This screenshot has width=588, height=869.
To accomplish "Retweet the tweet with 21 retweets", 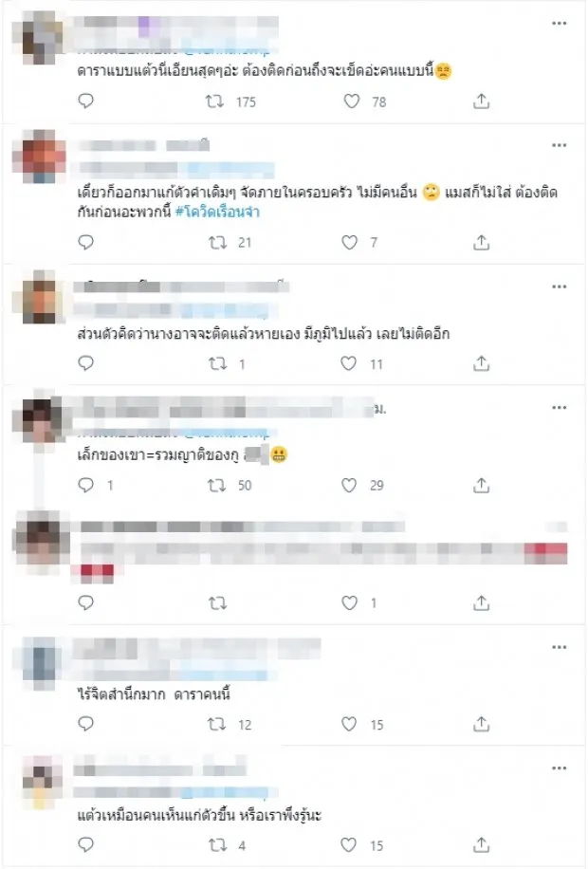I will tap(217, 242).
